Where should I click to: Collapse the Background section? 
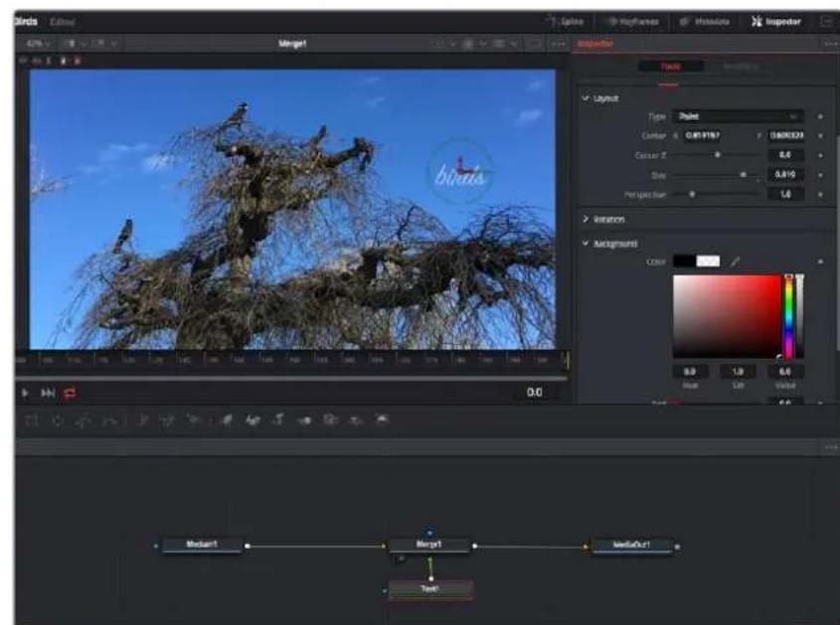tap(586, 243)
